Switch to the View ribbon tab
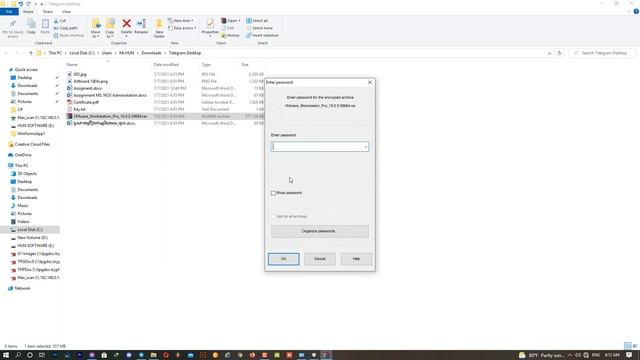Image resolution: width=640 pixels, height=360 pixels. pos(66,12)
